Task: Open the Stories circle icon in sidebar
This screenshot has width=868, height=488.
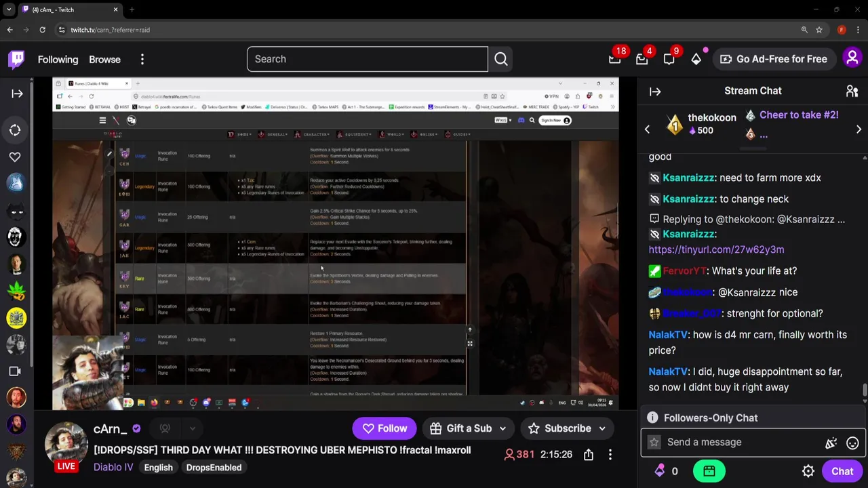Action: tap(15, 130)
